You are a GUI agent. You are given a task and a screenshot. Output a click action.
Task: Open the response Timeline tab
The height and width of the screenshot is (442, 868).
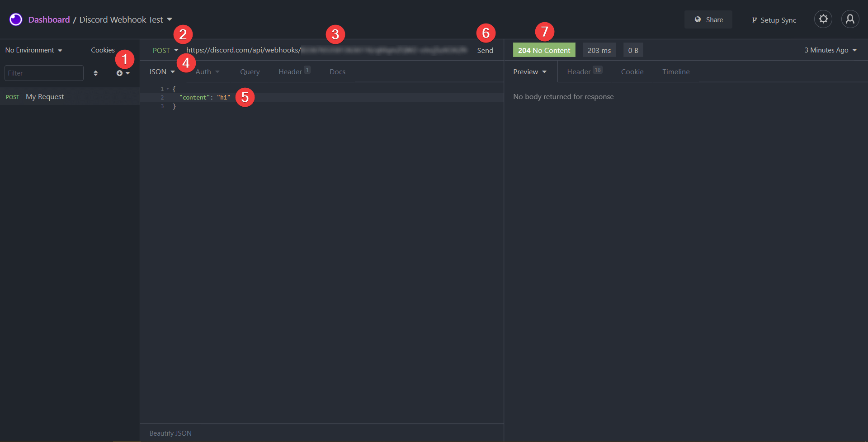tap(676, 71)
